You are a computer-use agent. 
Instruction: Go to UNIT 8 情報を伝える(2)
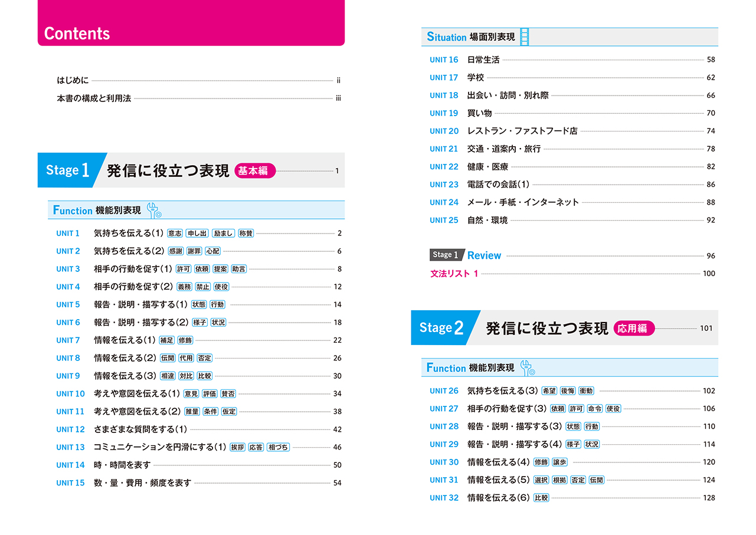[x=199, y=358]
